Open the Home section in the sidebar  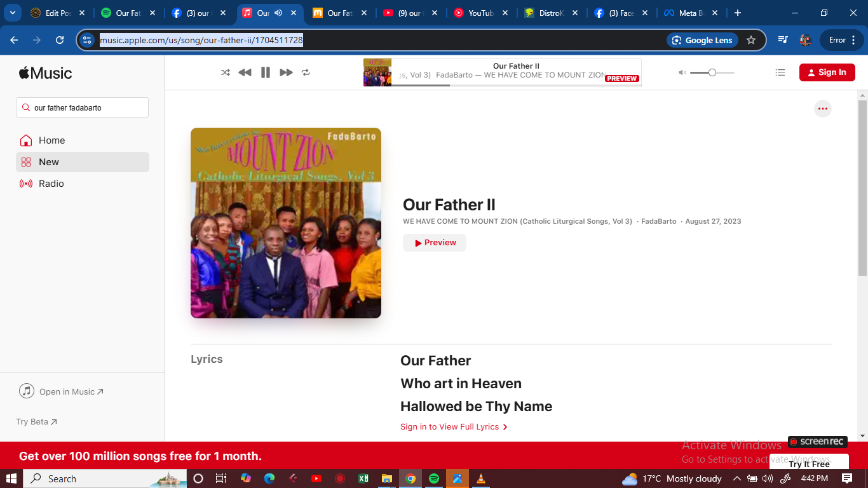[x=83, y=140]
